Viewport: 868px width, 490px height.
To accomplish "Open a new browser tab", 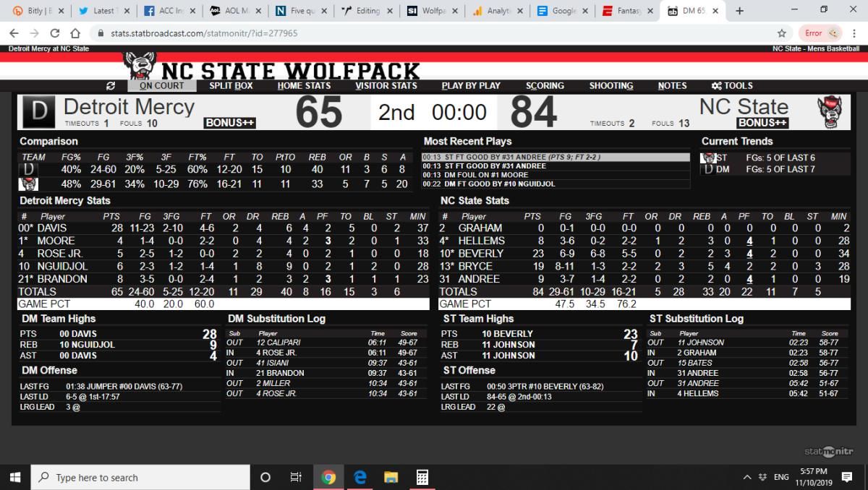I will click(x=739, y=11).
